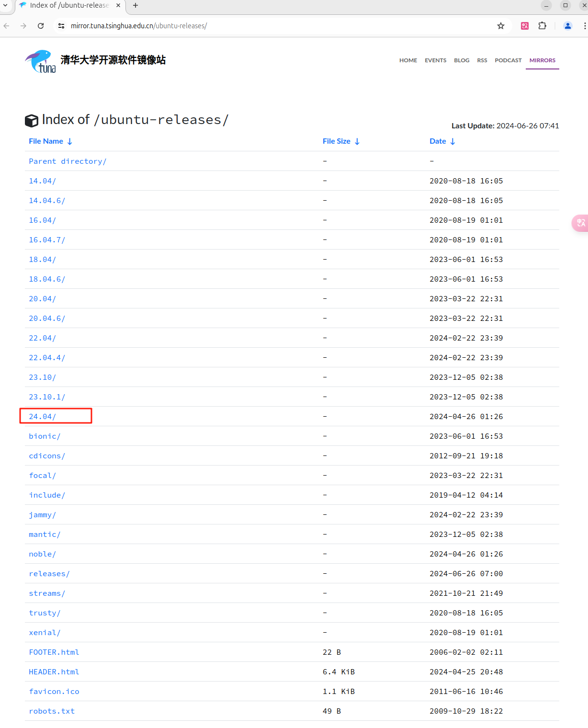Viewport: 588px width, 728px height.
Task: Open the BLOG navigation item
Action: pos(462,60)
